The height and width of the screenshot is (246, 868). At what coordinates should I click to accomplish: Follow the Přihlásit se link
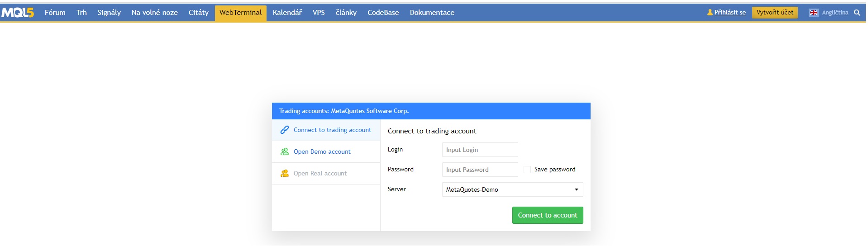pos(730,13)
